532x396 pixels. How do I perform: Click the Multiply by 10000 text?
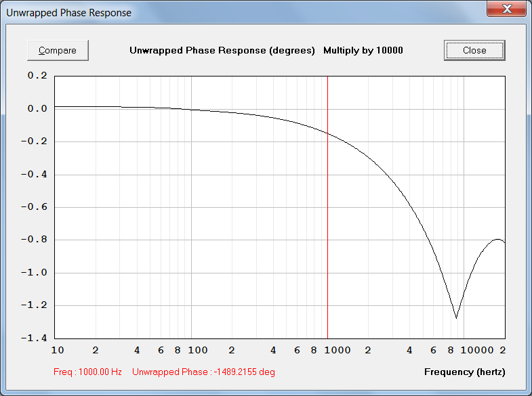coord(363,51)
